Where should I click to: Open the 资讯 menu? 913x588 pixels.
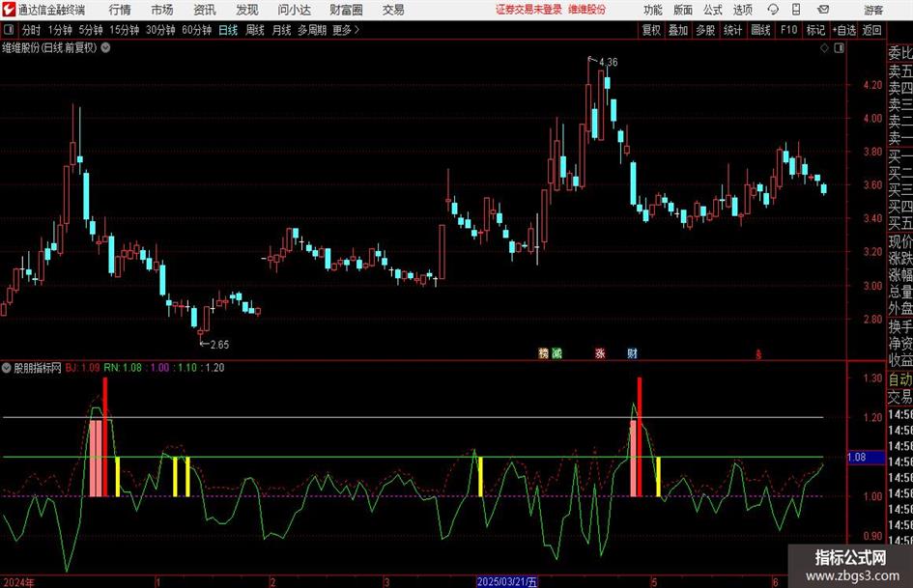click(205, 10)
